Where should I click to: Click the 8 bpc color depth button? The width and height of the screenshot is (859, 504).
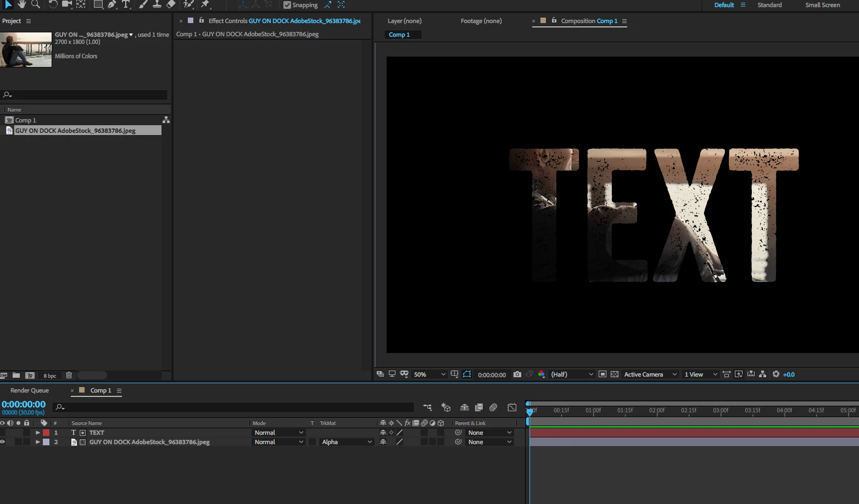(x=50, y=376)
